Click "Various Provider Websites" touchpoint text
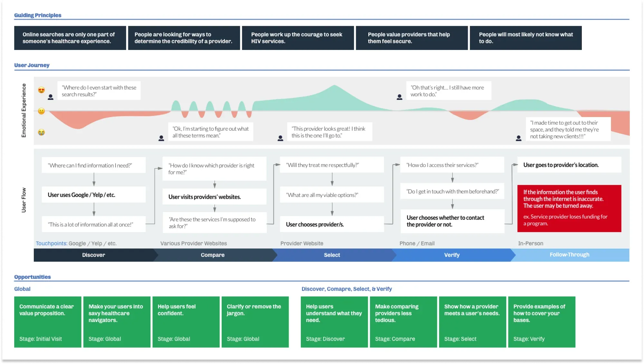 tap(194, 243)
